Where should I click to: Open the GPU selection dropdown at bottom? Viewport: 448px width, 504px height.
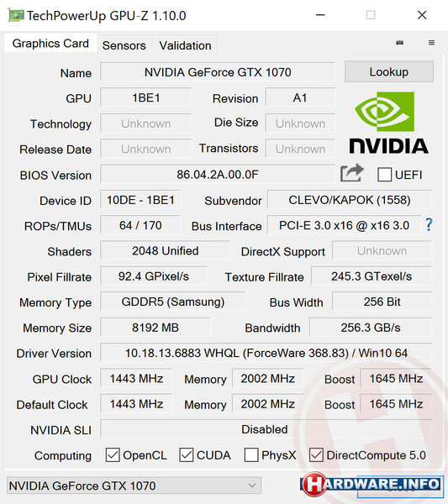134,486
